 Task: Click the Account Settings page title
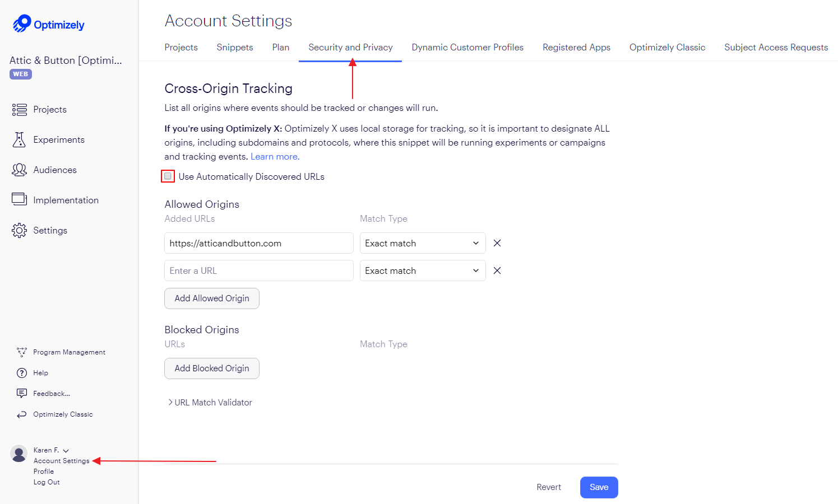pos(229,21)
